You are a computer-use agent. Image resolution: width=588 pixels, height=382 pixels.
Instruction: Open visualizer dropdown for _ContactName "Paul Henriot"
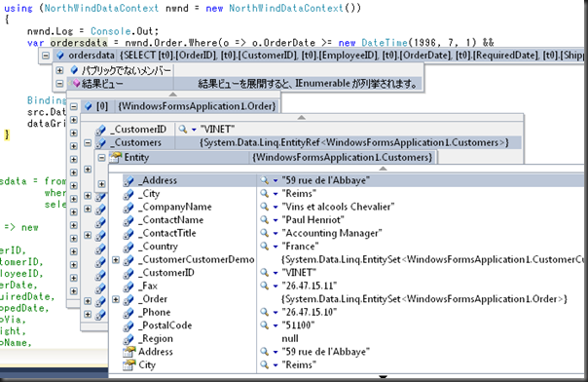point(276,220)
